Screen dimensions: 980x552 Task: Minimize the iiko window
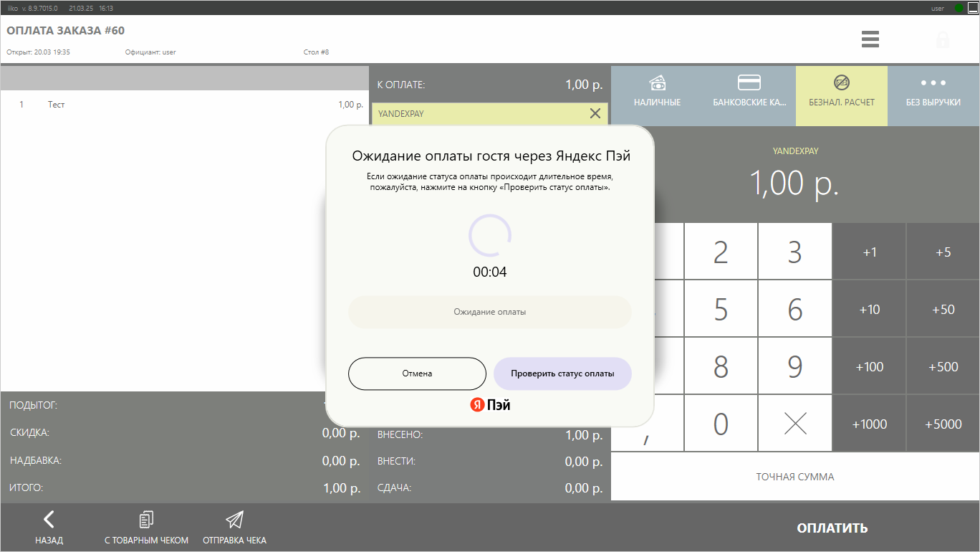972,8
